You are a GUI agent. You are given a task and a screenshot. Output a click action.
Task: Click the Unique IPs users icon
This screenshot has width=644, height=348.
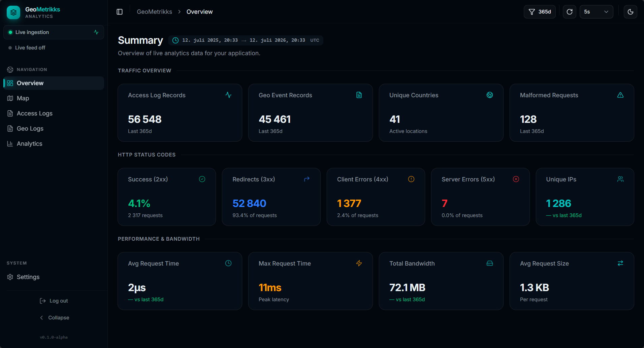(620, 179)
